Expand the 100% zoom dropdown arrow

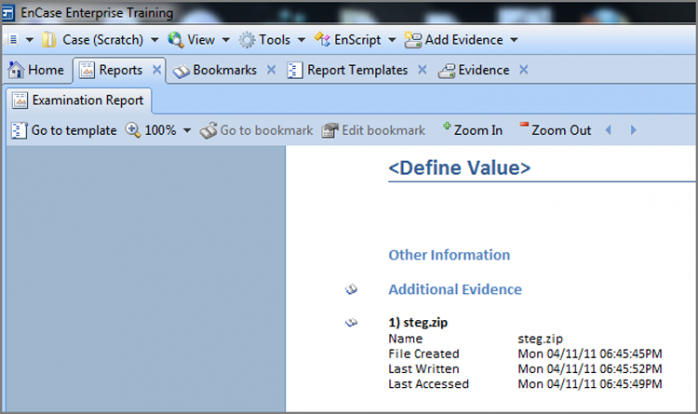pos(187,130)
